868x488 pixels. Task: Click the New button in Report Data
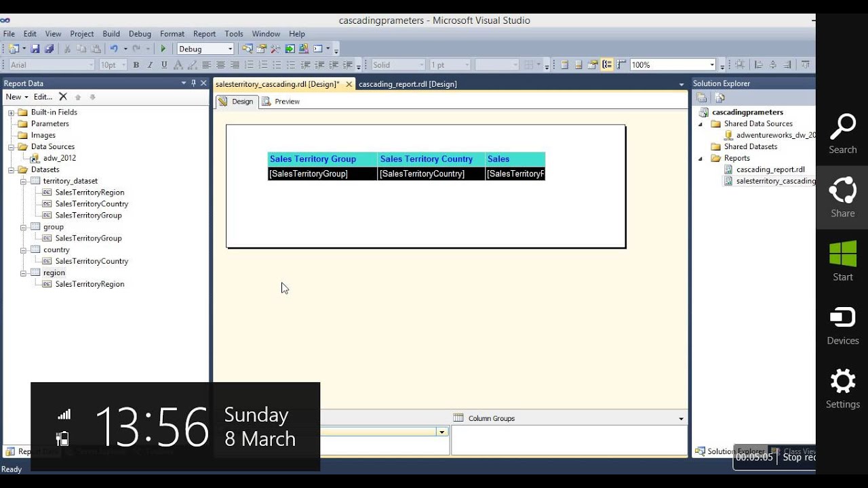pyautogui.click(x=17, y=97)
